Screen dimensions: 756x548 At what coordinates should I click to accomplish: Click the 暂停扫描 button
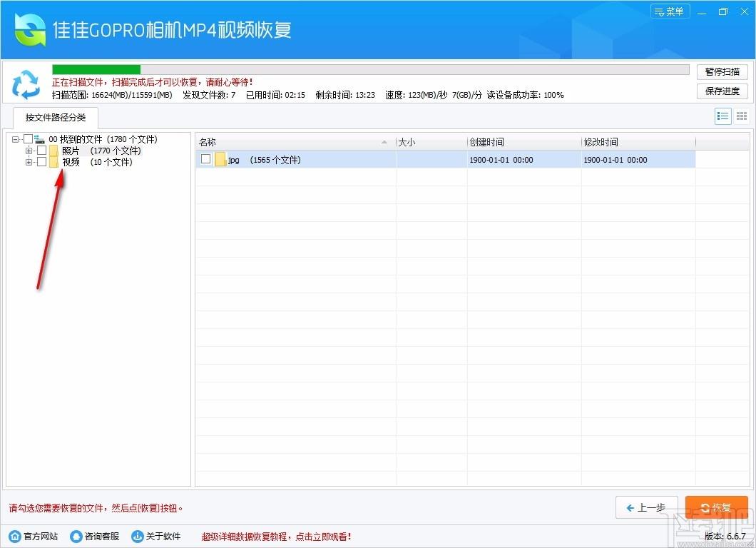tap(722, 72)
